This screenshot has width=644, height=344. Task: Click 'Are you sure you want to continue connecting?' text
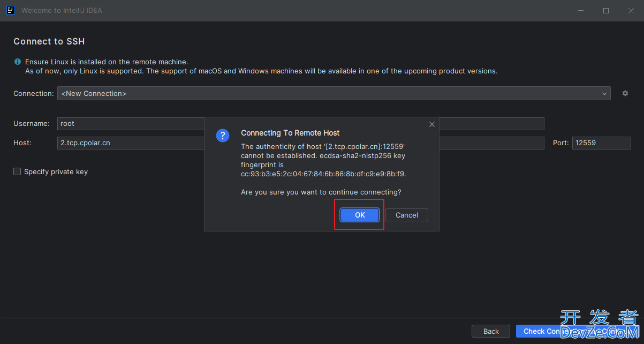point(321,192)
